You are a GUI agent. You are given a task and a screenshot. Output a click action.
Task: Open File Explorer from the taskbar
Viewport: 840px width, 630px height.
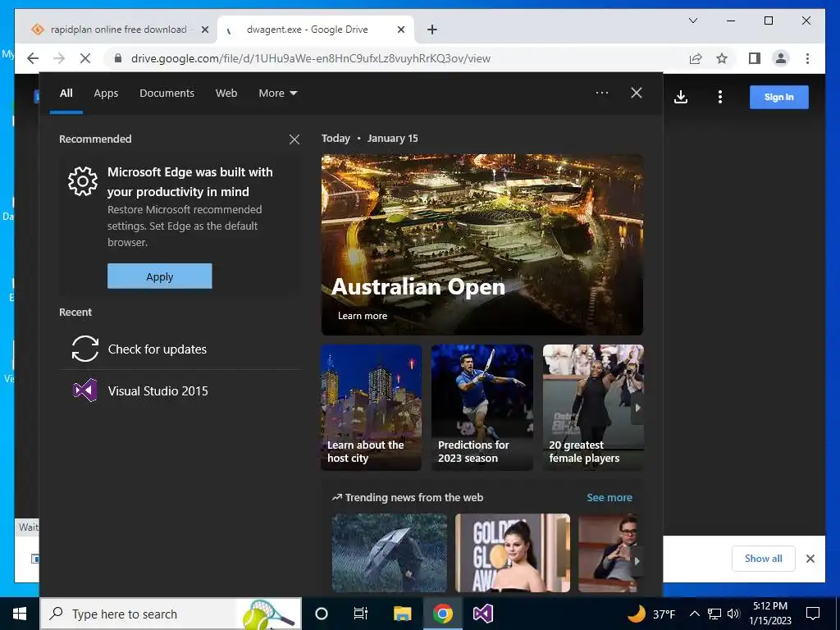[402, 614]
